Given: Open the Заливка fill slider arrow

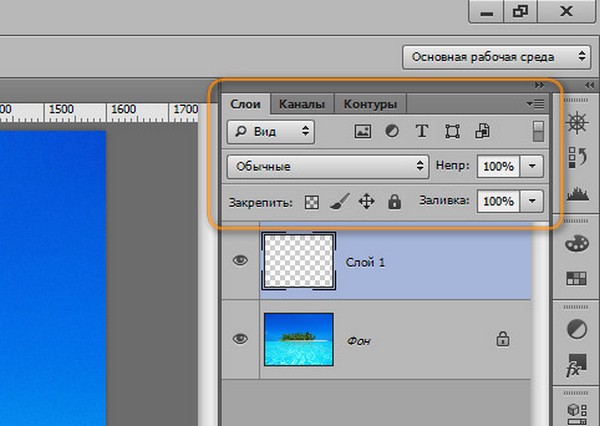Looking at the screenshot, I should tap(533, 201).
